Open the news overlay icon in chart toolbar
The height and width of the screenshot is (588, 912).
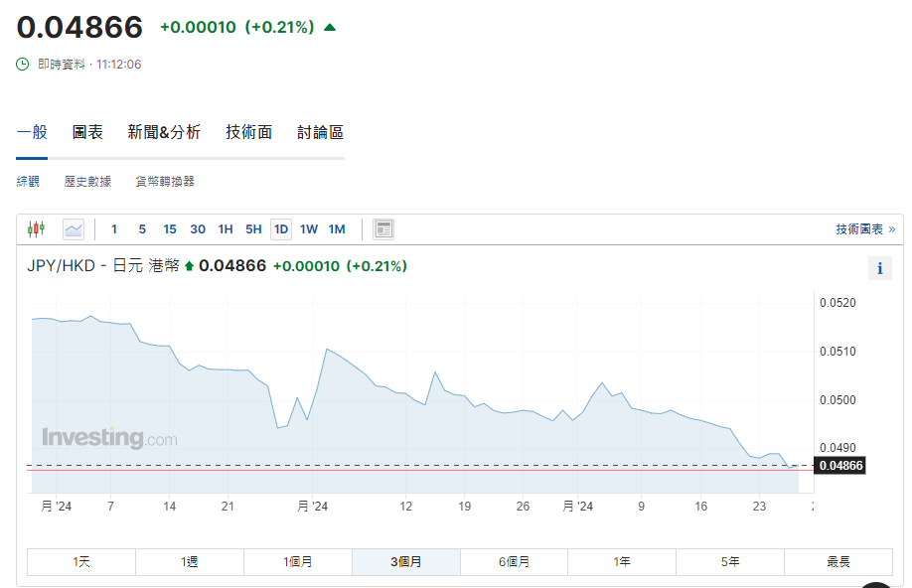pyautogui.click(x=383, y=229)
